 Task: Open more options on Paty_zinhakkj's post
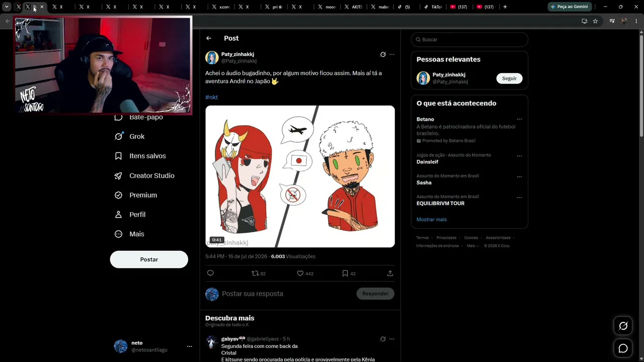(x=392, y=54)
